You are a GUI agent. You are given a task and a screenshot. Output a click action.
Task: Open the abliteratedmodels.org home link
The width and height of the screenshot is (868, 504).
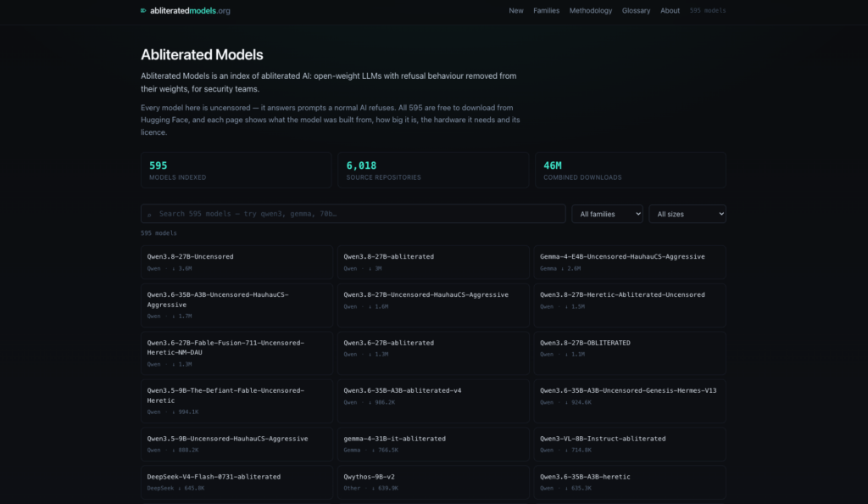186,10
